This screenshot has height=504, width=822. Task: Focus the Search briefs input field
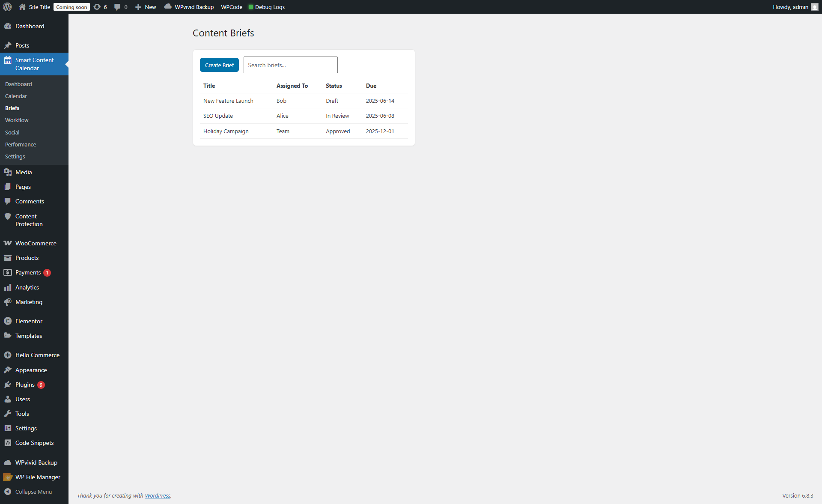tap(290, 65)
